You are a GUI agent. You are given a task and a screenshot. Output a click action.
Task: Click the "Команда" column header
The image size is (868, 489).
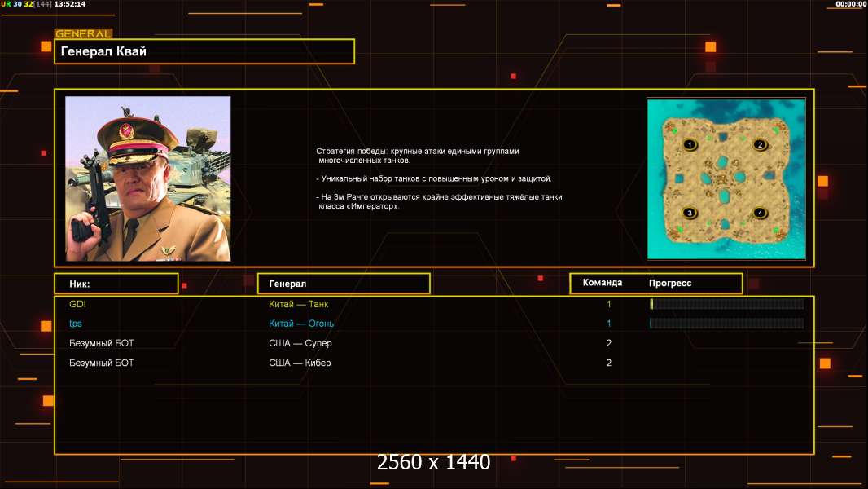[x=603, y=283]
